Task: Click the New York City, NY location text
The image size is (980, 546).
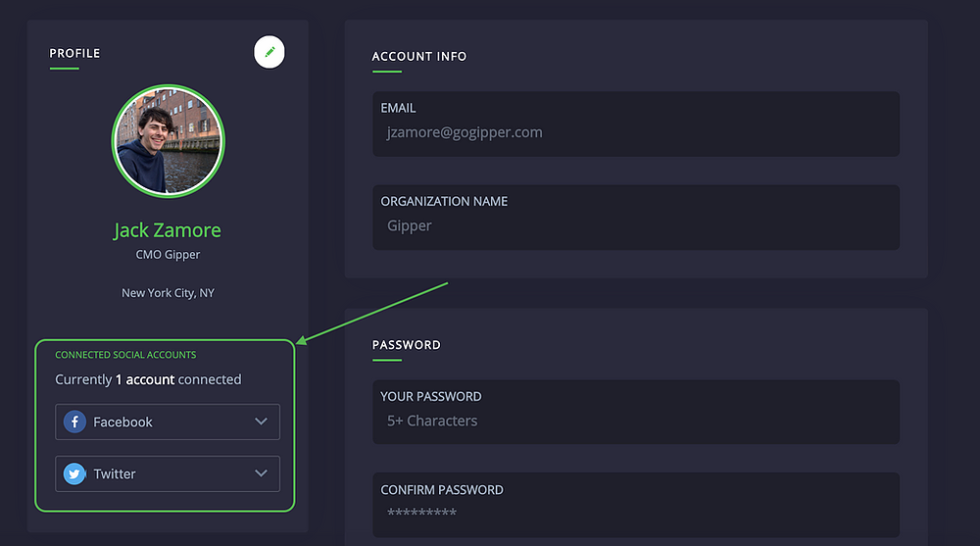Action: tap(169, 293)
